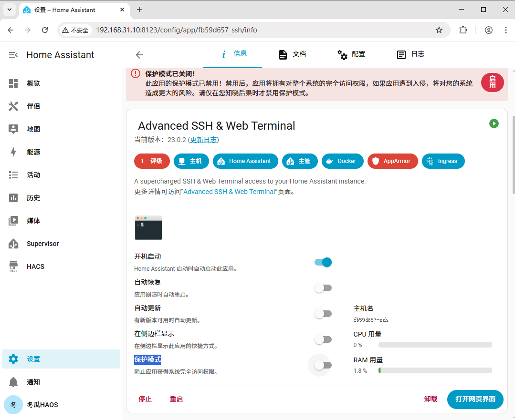Click the 当前版本：23.0.2 version text
Image resolution: width=515 pixels, height=420 pixels.
(160, 140)
